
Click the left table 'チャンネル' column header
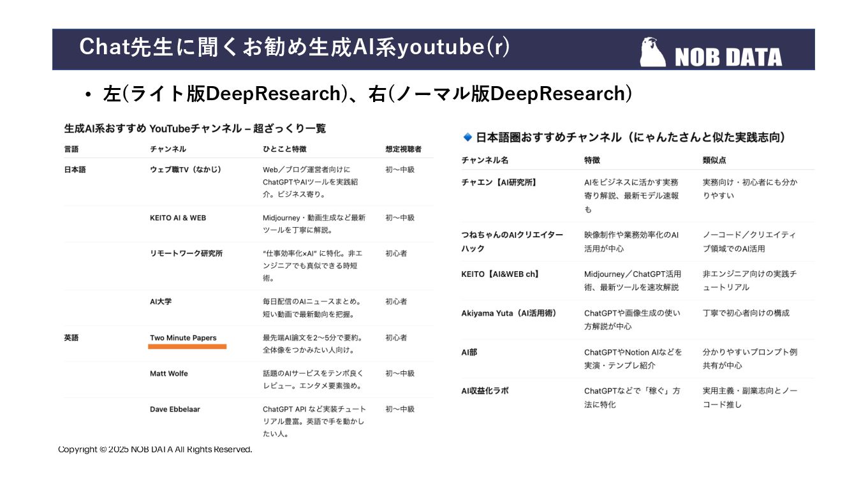(168, 149)
